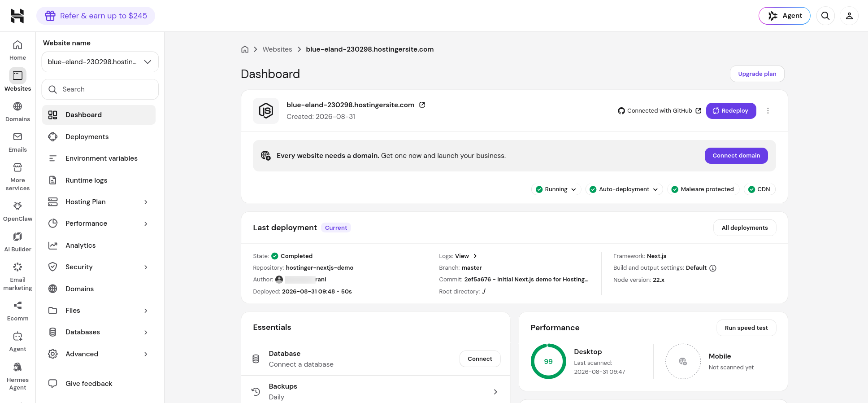The width and height of the screenshot is (868, 403).
Task: Click the build settings info icon
Action: [x=713, y=268]
